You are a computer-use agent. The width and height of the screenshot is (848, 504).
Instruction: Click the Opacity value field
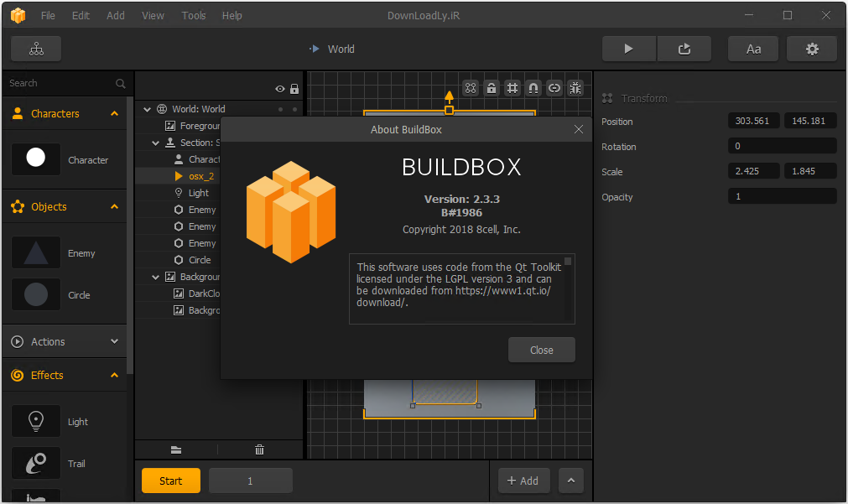782,196
